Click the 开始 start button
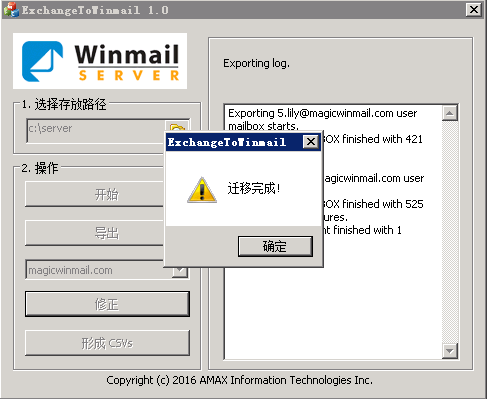487x399 pixels. coord(94,194)
